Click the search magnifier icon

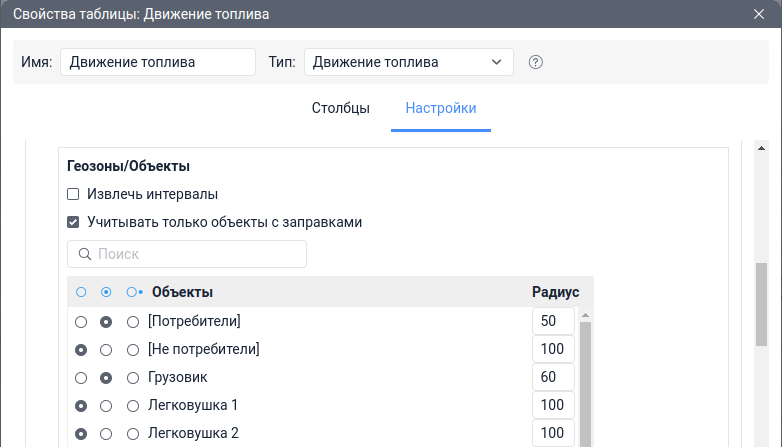(85, 254)
